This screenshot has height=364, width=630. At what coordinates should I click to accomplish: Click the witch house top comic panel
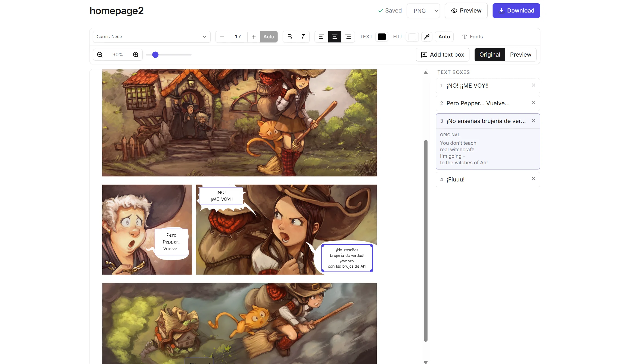[239, 123]
